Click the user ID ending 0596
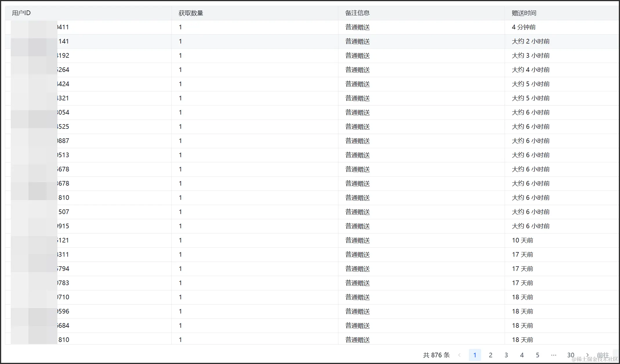 click(x=63, y=312)
